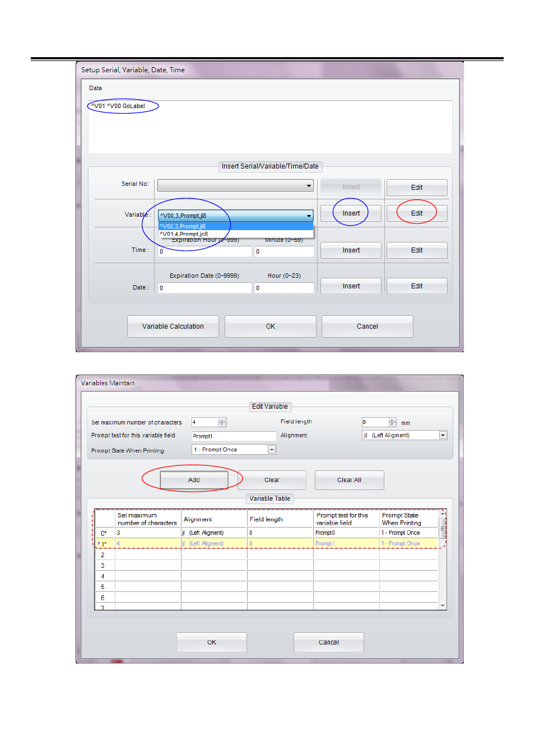Click Expiration Date (0~9999) input field
The width and height of the screenshot is (535, 756).
tap(205, 288)
